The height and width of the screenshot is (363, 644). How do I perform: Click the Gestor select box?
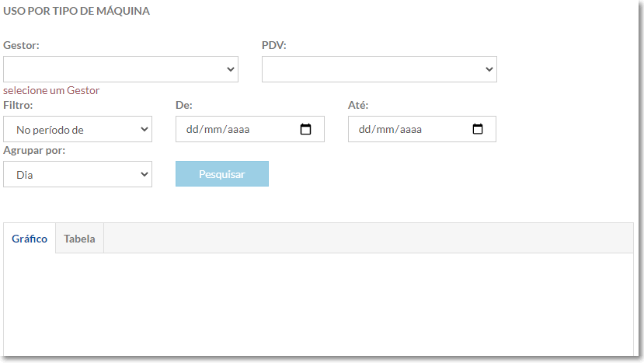(x=120, y=69)
